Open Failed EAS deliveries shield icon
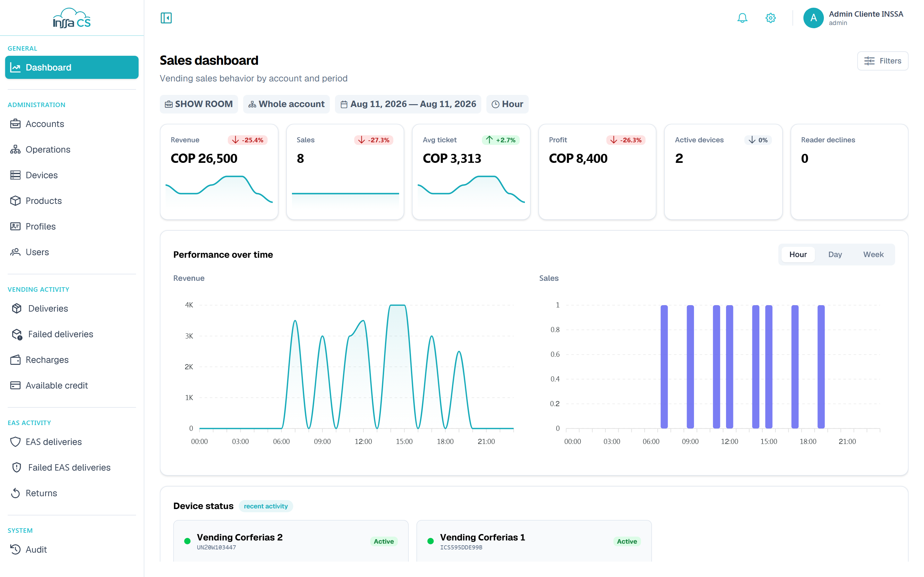Screen dimensions: 924x577 pyautogui.click(x=17, y=467)
